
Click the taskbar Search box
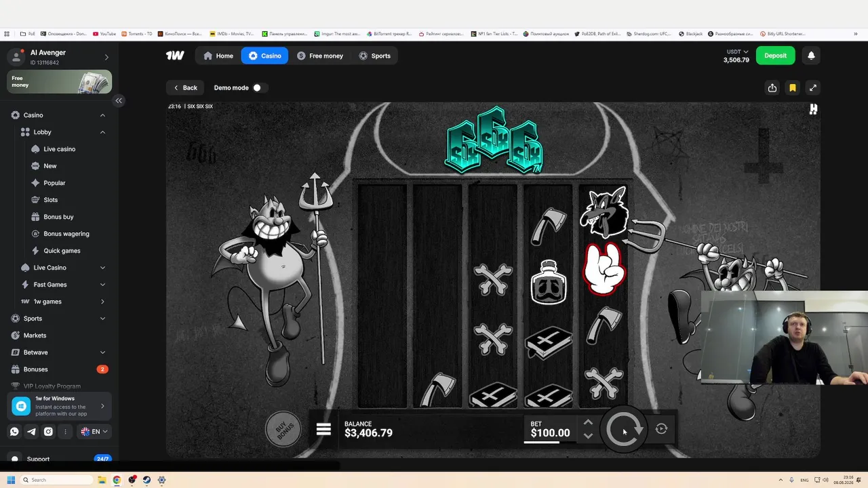click(57, 480)
